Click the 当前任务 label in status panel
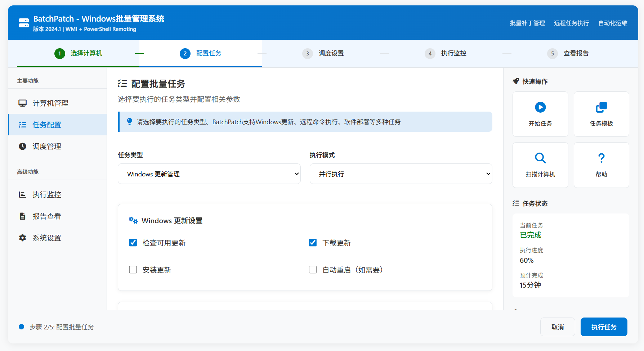Viewport: 644px width, 351px height. coord(531,225)
